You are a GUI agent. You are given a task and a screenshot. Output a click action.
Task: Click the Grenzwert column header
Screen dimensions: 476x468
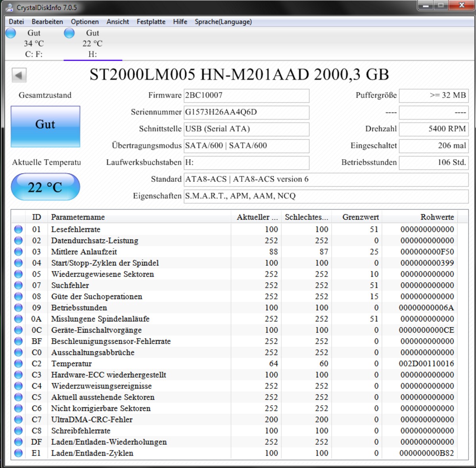click(x=357, y=217)
